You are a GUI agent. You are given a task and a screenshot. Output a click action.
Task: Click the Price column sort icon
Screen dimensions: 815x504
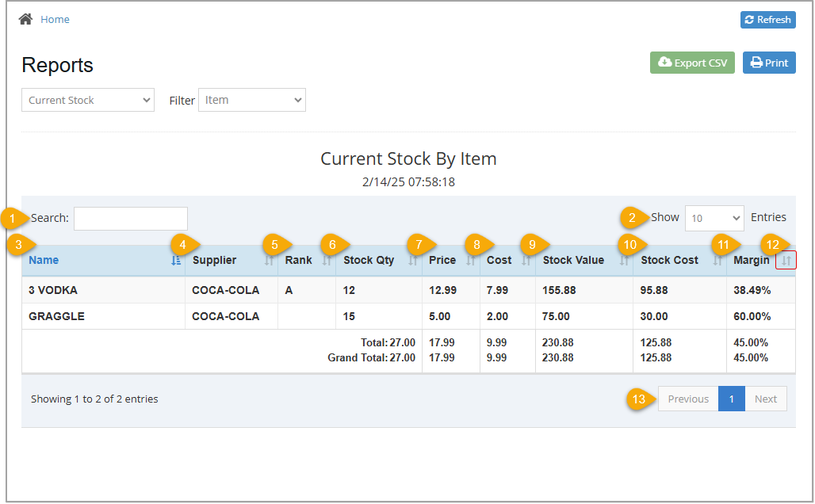pos(471,260)
